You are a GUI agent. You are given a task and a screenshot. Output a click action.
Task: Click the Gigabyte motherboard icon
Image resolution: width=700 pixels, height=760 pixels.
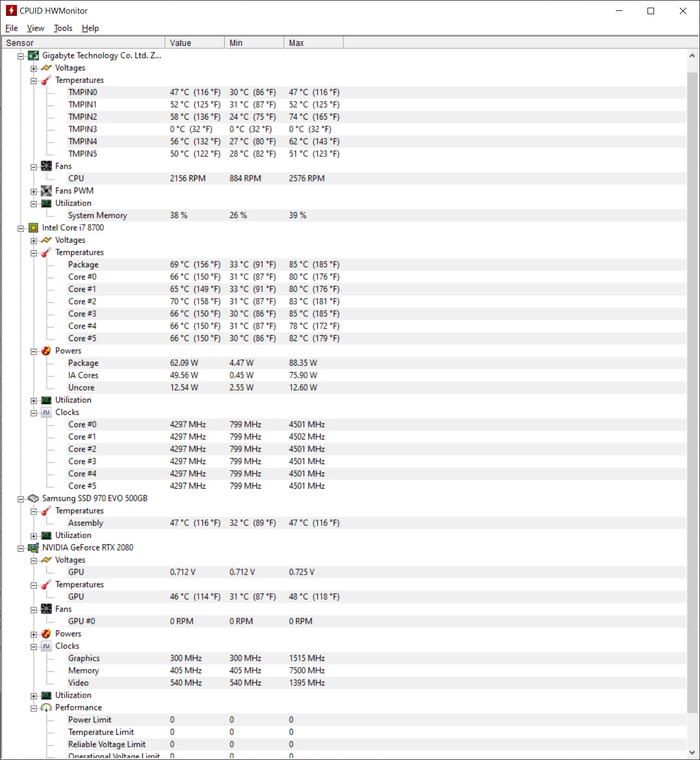pos(33,55)
